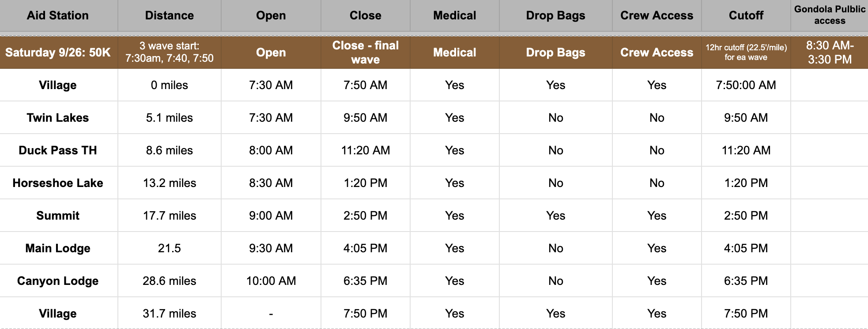Select the Twin Lakes aid station cell

tap(58, 118)
